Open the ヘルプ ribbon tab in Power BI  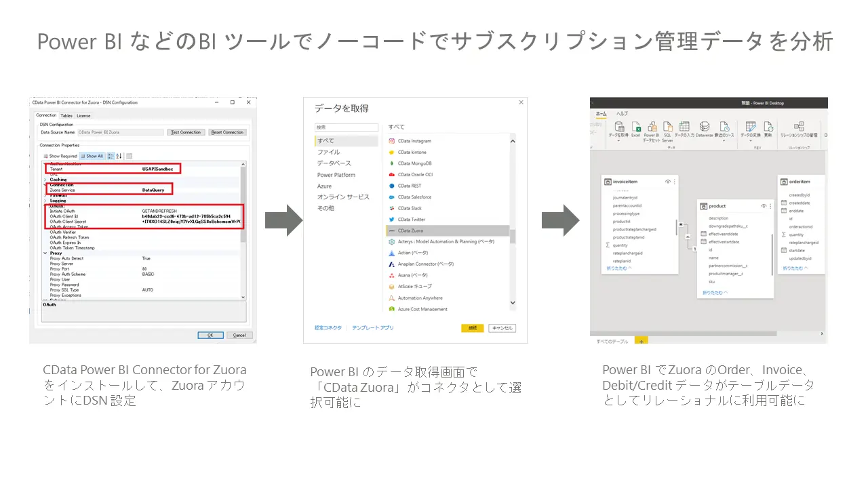point(622,113)
